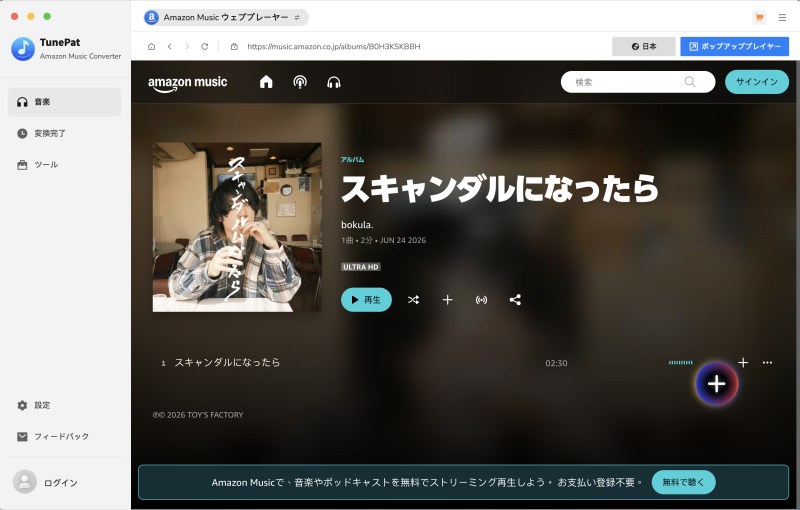Click the サインイン sign-in button

point(757,82)
